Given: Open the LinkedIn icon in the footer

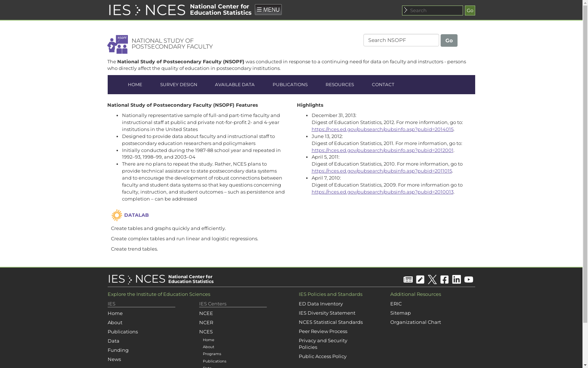Looking at the screenshot, I should pos(456,280).
